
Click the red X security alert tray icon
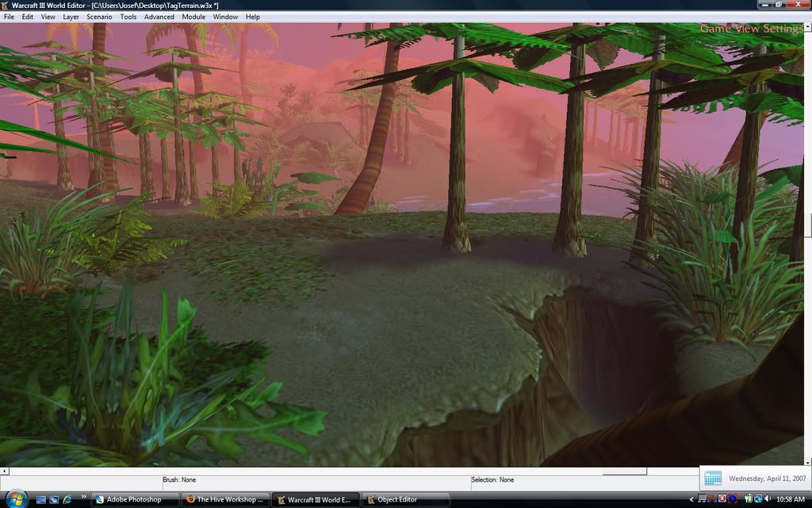(x=722, y=499)
